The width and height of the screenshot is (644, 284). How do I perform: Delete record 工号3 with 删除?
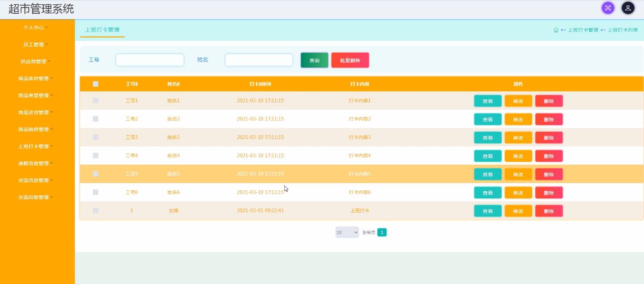[549, 137]
